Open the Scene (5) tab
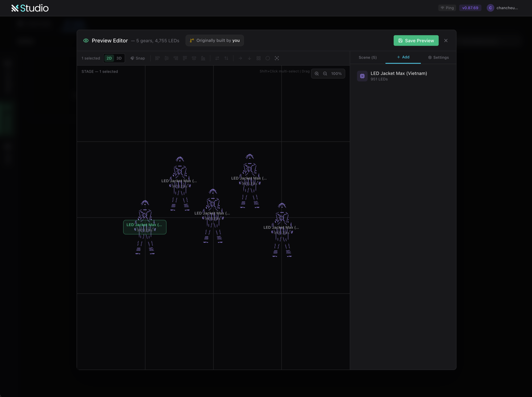This screenshot has width=532, height=397. coord(368,58)
